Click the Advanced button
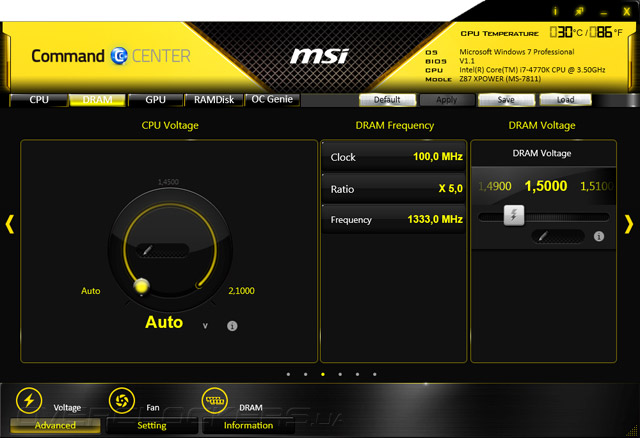This screenshot has height=438, width=640. click(55, 425)
